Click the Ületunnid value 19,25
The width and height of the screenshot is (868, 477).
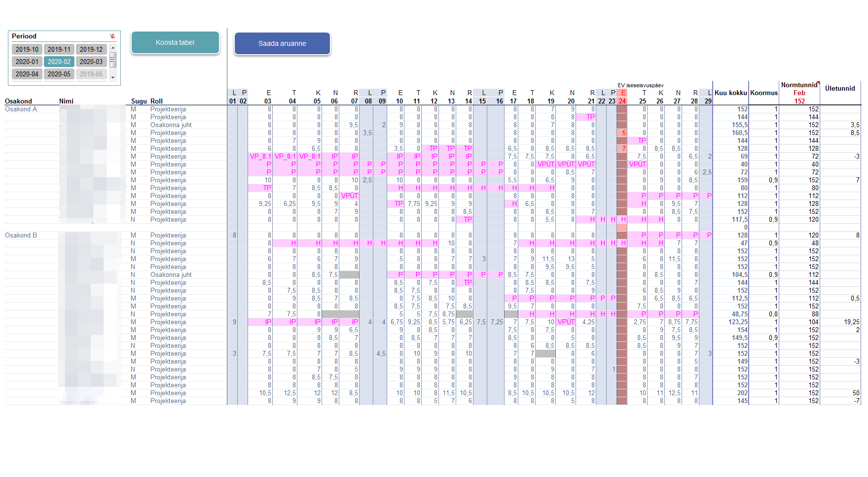pyautogui.click(x=851, y=322)
